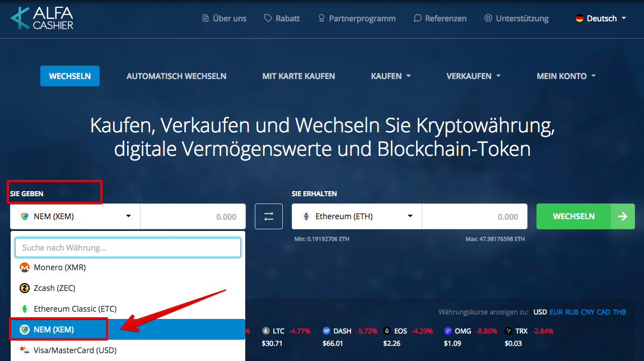This screenshot has height=361, width=644.
Task: Click the DASH price $66.01
Action: (333, 343)
